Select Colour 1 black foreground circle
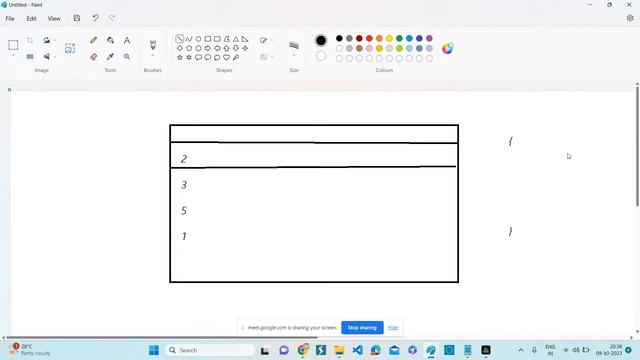Screen dimensions: 640x360 click(321, 40)
